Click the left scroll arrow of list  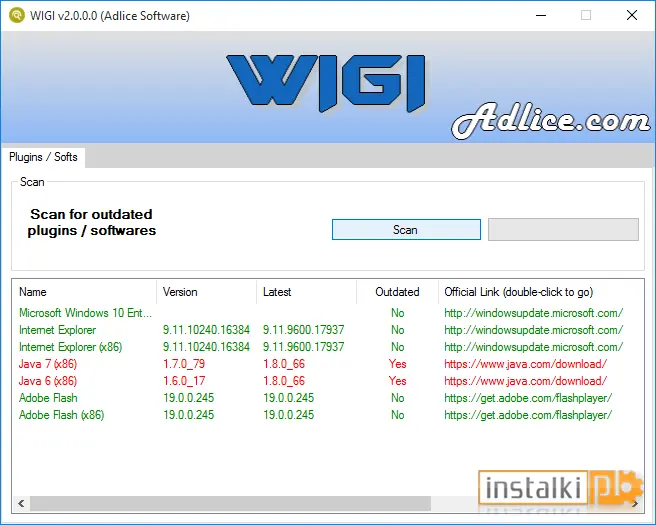[21, 503]
